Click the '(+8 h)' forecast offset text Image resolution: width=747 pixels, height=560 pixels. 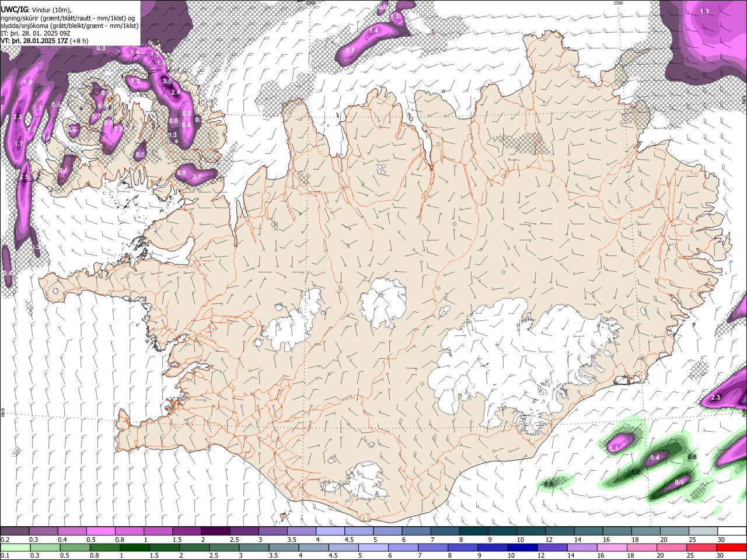pyautogui.click(x=81, y=41)
